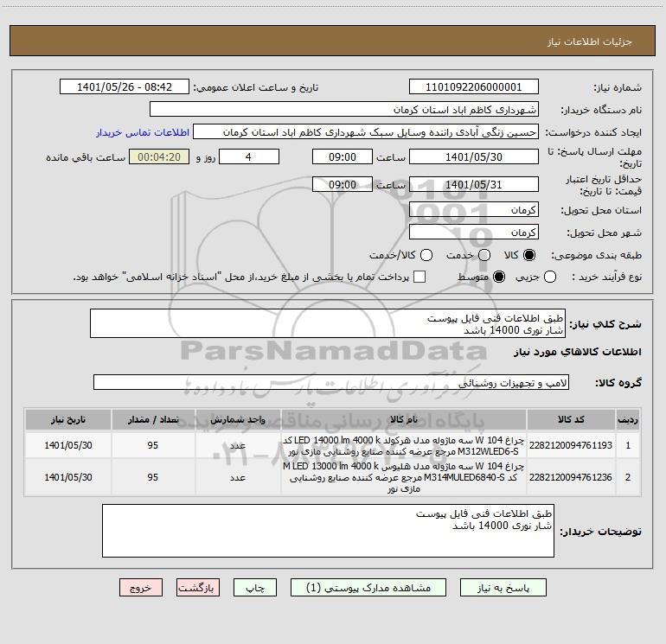Click the تاریخ نیاز column header
Viewport: 666px width, 644px height.
click(68, 419)
